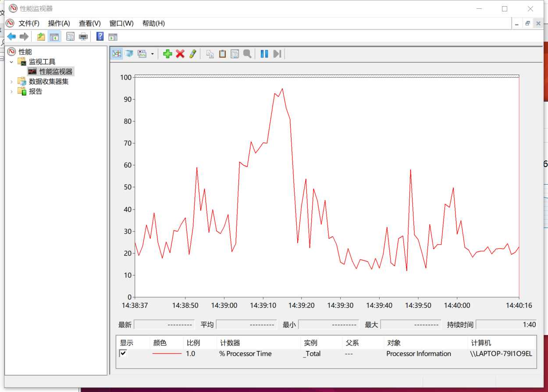Image resolution: width=548 pixels, height=392 pixels.
Task: Click the 性能监视器 title bar icon
Action: pyautogui.click(x=13, y=8)
